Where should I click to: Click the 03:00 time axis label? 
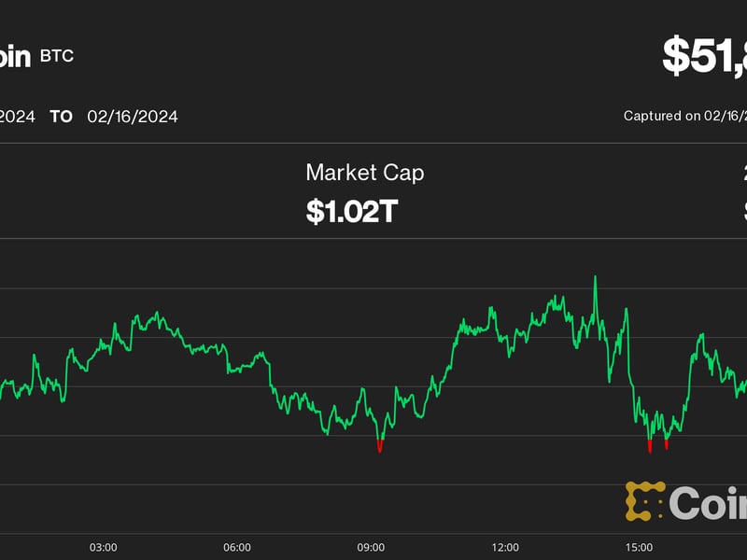tap(103, 546)
